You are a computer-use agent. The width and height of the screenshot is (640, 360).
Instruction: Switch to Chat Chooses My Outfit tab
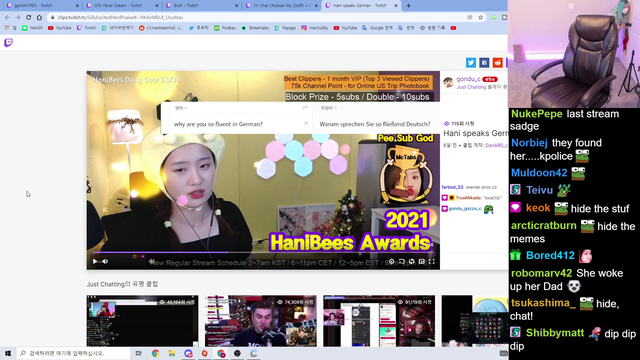(x=281, y=6)
